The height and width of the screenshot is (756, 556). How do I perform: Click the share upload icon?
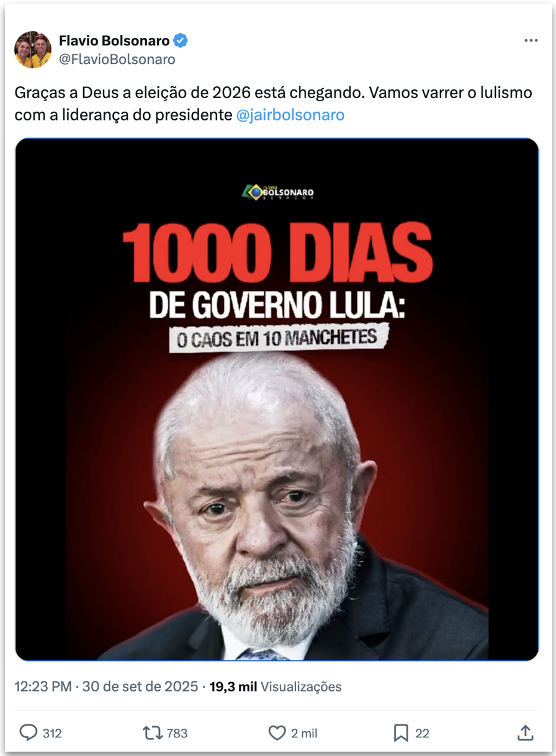[x=525, y=733]
